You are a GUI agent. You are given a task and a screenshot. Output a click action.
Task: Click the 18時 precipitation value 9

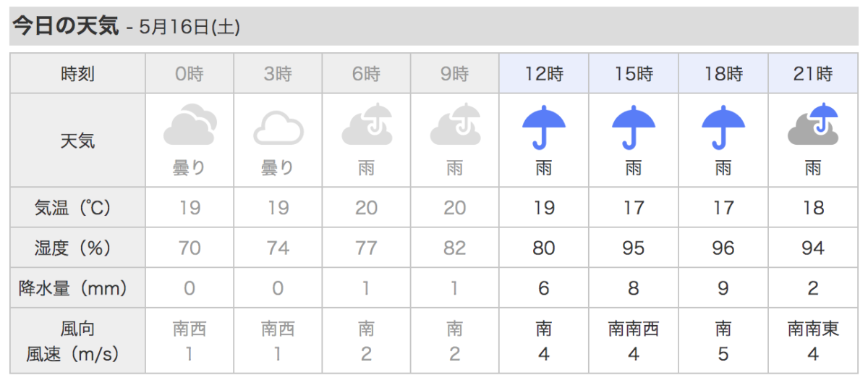[723, 288]
